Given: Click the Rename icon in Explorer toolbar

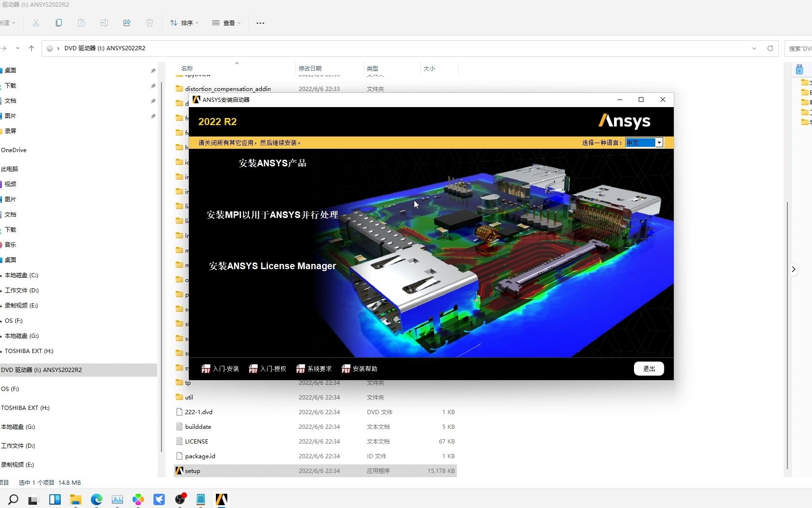Looking at the screenshot, I should 104,23.
